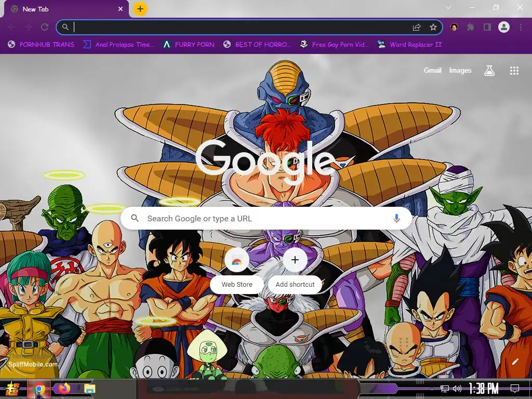Open a new tab with the yellow plus button
532x399 pixels.
(140, 9)
